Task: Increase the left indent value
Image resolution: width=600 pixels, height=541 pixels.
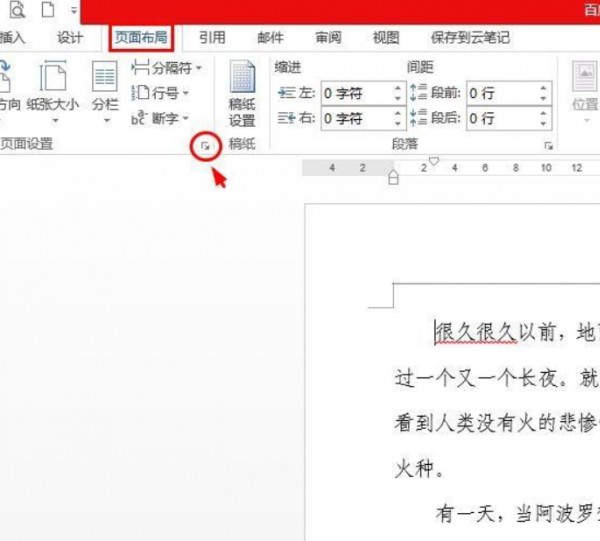Action: point(398,88)
